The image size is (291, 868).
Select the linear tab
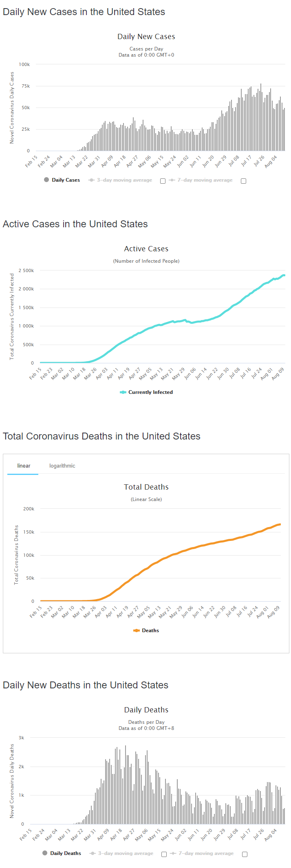point(24,466)
